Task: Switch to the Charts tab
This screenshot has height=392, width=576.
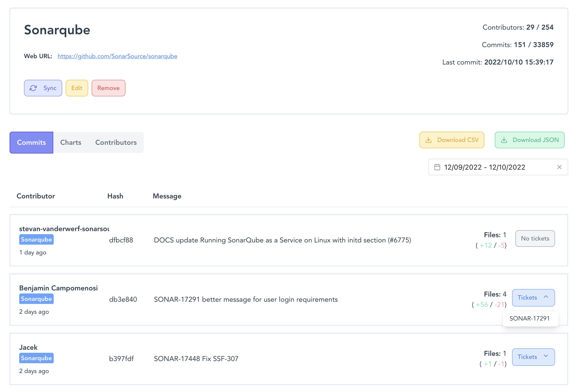Action: 71,143
